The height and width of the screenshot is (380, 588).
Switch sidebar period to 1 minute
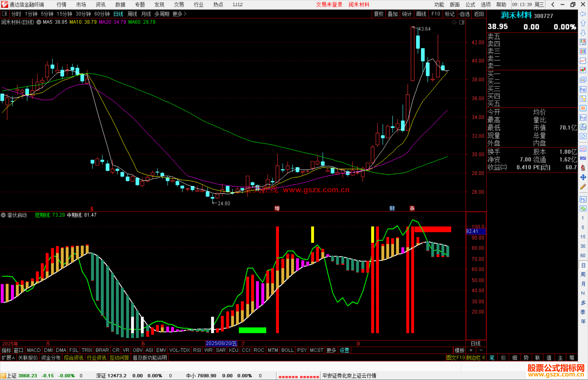pos(583,218)
